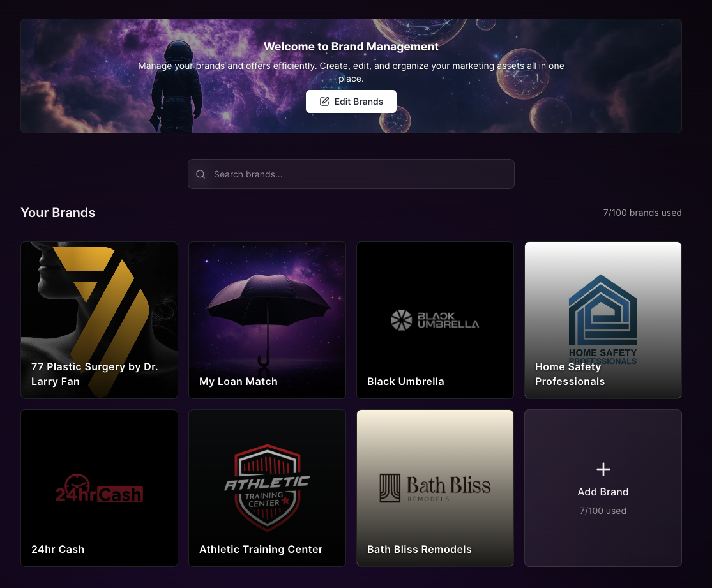This screenshot has width=712, height=588.
Task: Click the '7/100 brands used' text
Action: point(642,213)
